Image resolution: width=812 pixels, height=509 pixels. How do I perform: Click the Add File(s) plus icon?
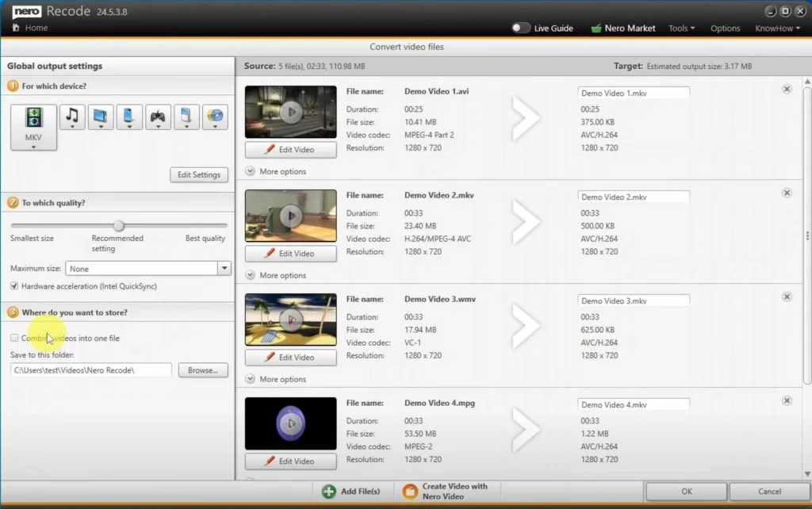329,492
